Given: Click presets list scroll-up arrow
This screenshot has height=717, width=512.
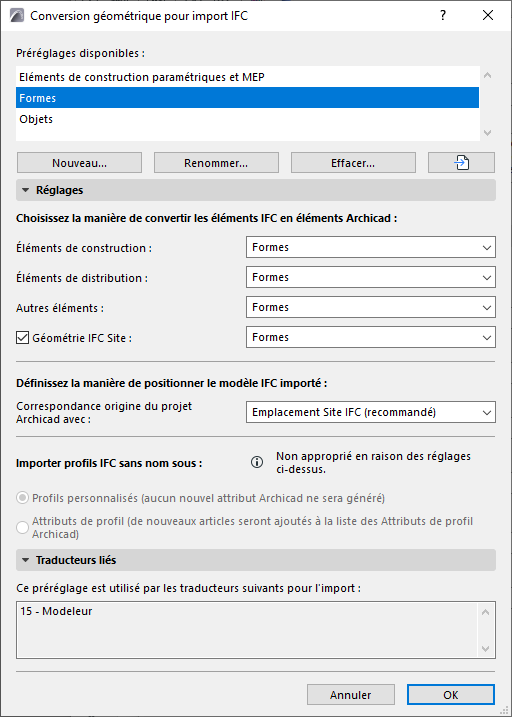Looking at the screenshot, I should 487,75.
